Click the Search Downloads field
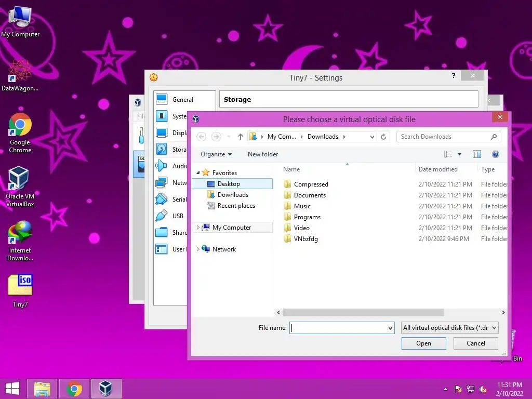 coord(448,137)
